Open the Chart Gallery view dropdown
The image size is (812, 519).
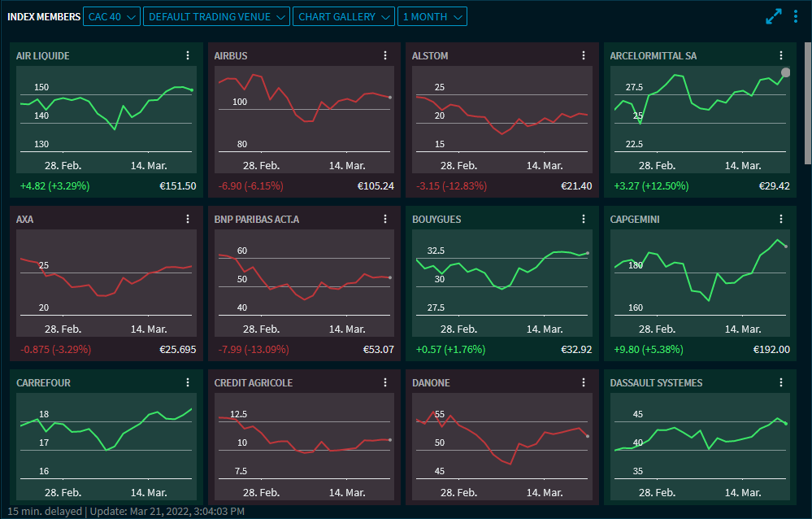pyautogui.click(x=344, y=16)
